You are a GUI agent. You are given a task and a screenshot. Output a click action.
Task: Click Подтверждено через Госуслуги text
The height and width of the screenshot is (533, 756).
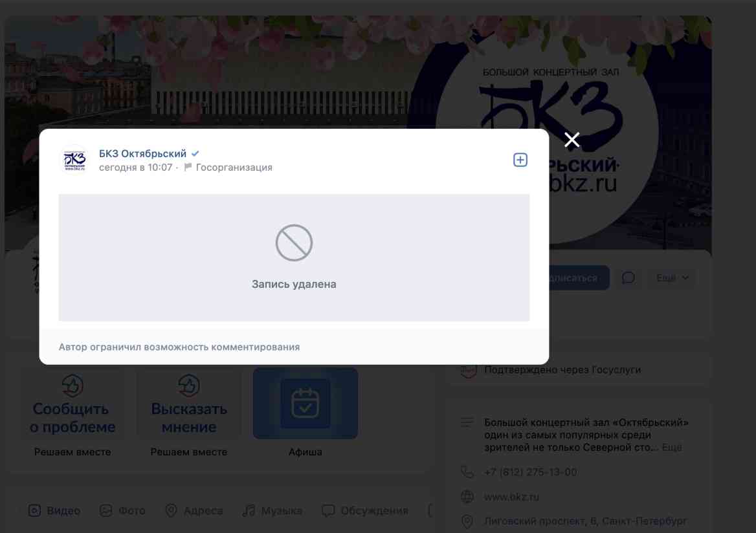562,370
